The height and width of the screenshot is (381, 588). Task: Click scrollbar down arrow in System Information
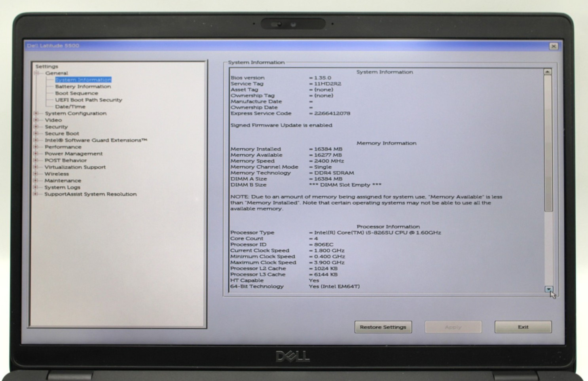pos(548,290)
